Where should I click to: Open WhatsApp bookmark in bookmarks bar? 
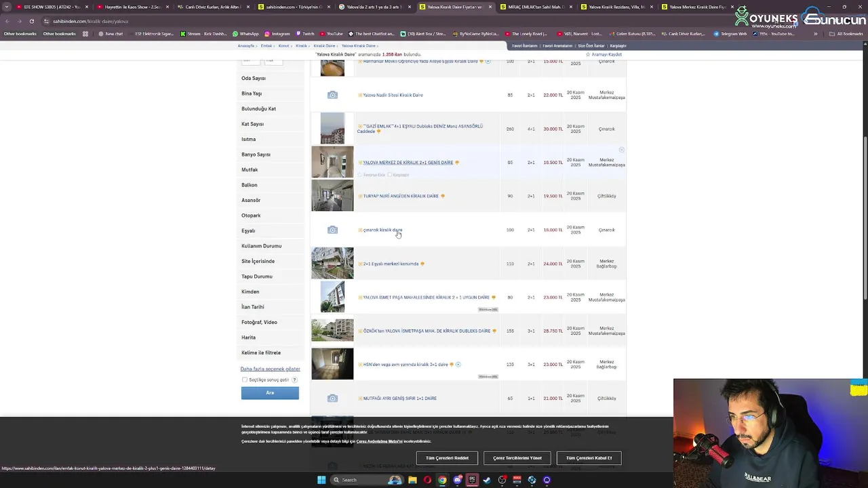click(245, 33)
